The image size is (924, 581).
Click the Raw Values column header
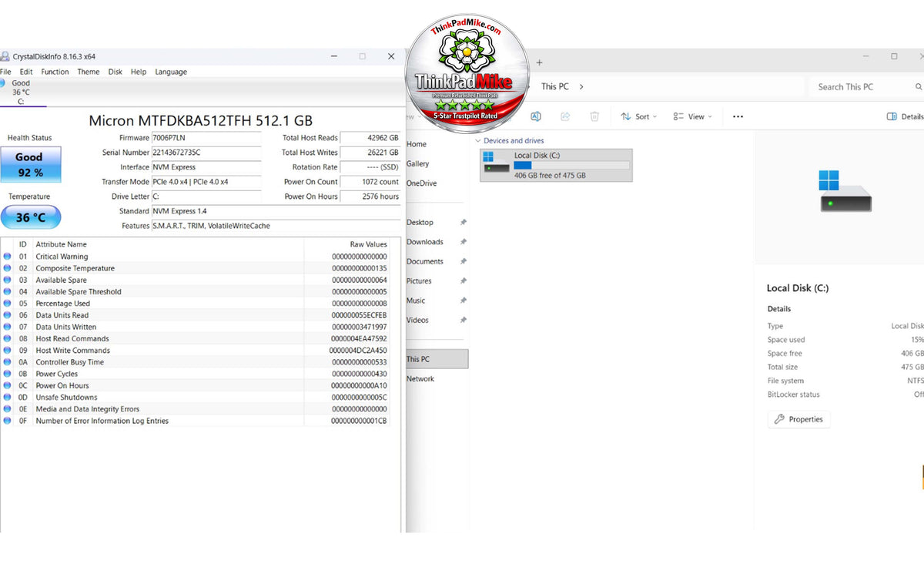pyautogui.click(x=369, y=244)
